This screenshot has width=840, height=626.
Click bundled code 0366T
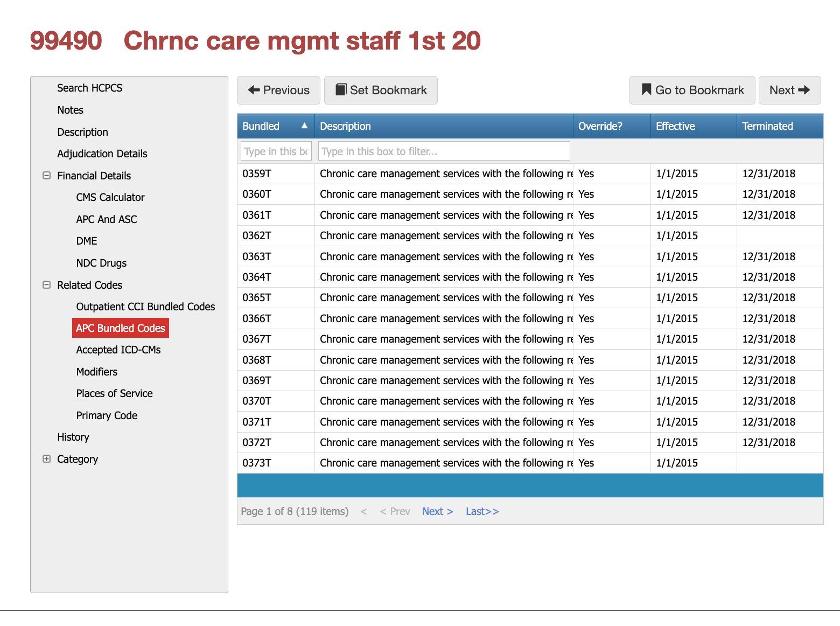tap(257, 318)
